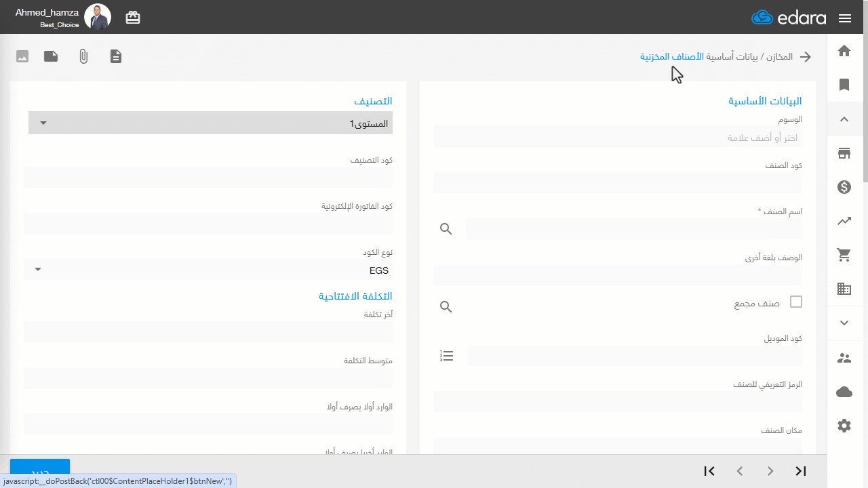Click the الأصناف المخزنية breadcrumb link

coord(672,56)
